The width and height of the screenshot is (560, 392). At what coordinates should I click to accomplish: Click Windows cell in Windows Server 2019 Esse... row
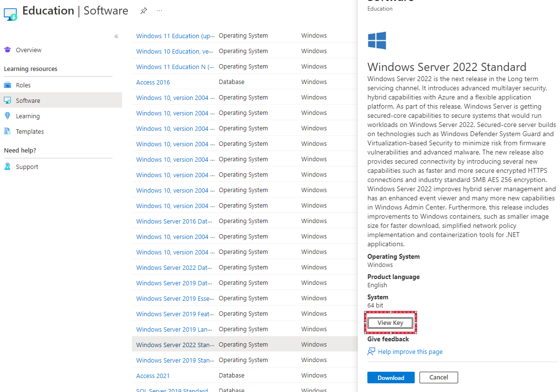pyautogui.click(x=314, y=298)
